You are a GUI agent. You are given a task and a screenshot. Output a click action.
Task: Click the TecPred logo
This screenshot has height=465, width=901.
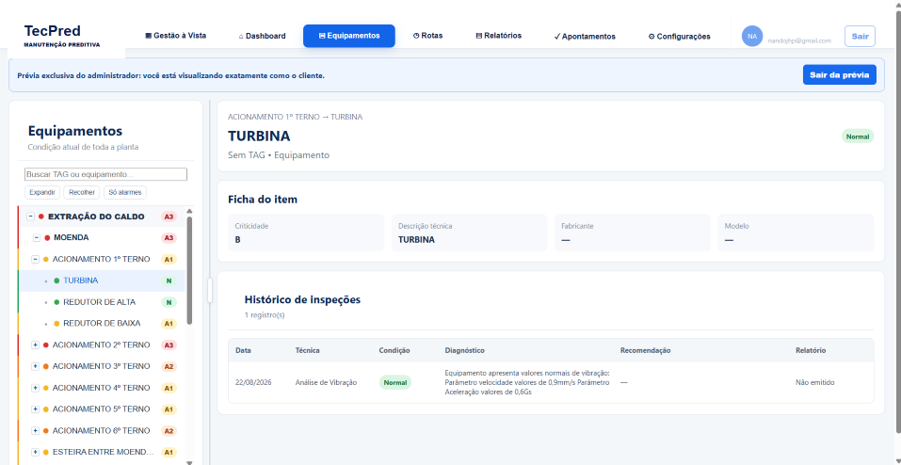pos(62,36)
